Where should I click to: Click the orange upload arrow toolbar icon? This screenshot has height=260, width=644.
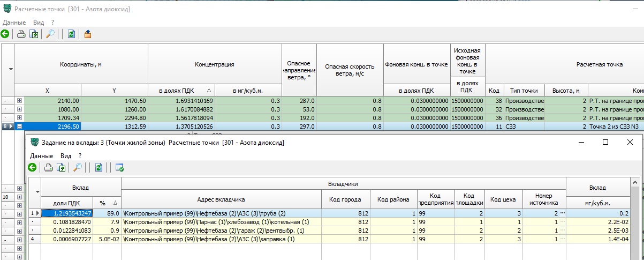click(x=87, y=34)
